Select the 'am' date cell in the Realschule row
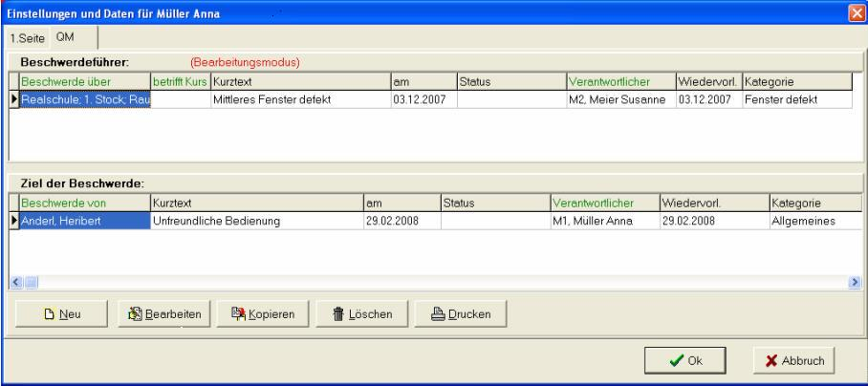The width and height of the screenshot is (868, 386). tap(424, 99)
